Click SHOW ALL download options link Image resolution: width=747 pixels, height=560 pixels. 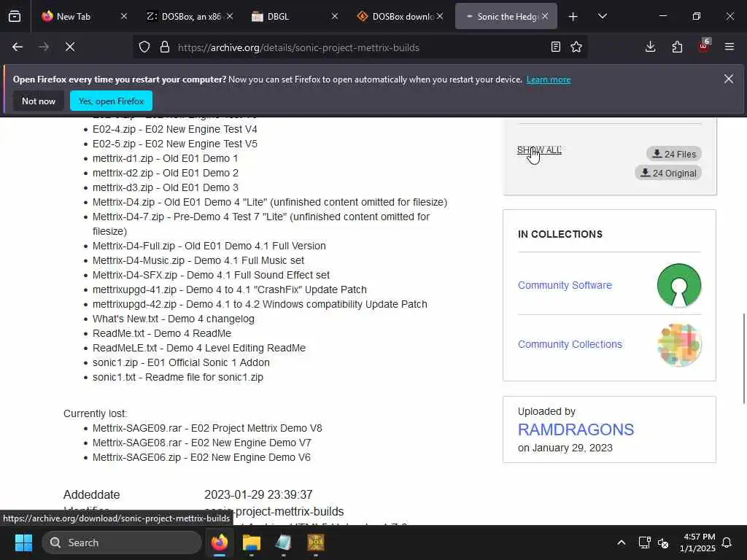[x=539, y=150]
